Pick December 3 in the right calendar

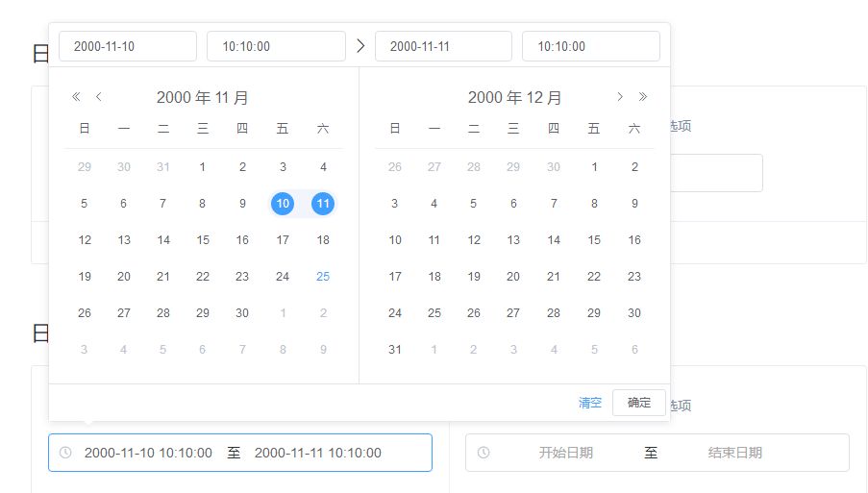[x=395, y=204]
